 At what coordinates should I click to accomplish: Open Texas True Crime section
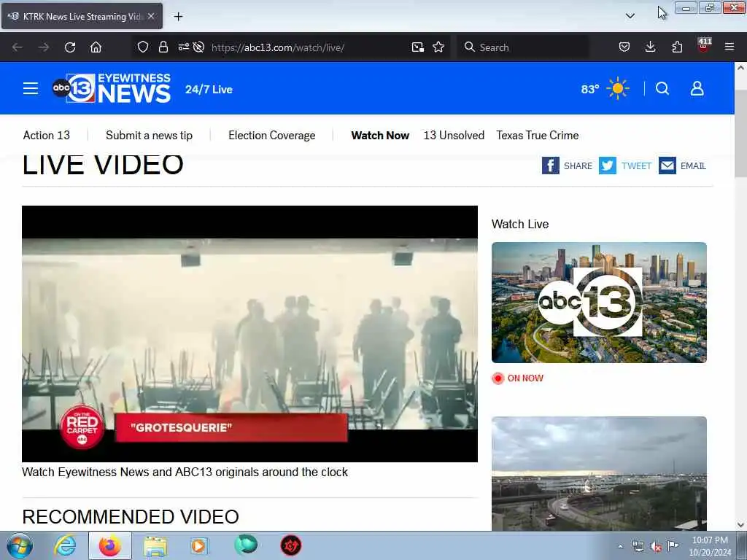pyautogui.click(x=538, y=135)
